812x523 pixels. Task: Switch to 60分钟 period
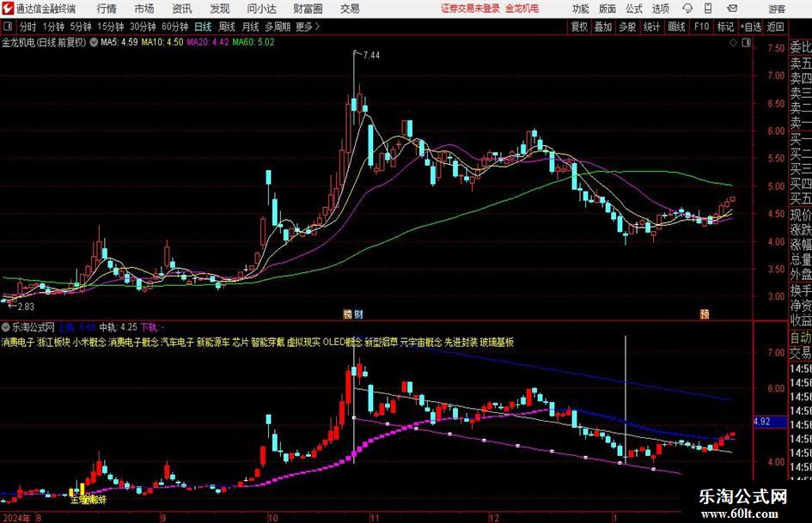[x=174, y=27]
